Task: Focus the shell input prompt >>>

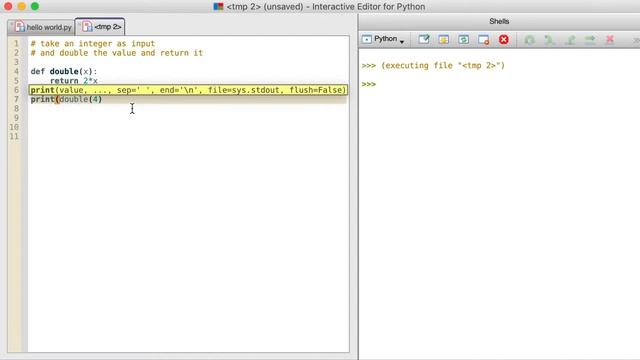Action: pos(369,84)
